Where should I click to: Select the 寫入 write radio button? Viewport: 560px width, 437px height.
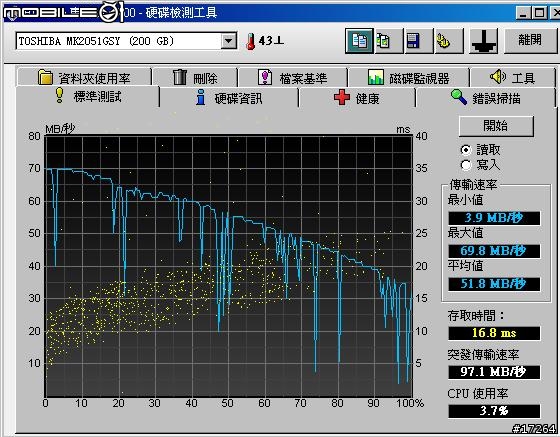[x=466, y=165]
